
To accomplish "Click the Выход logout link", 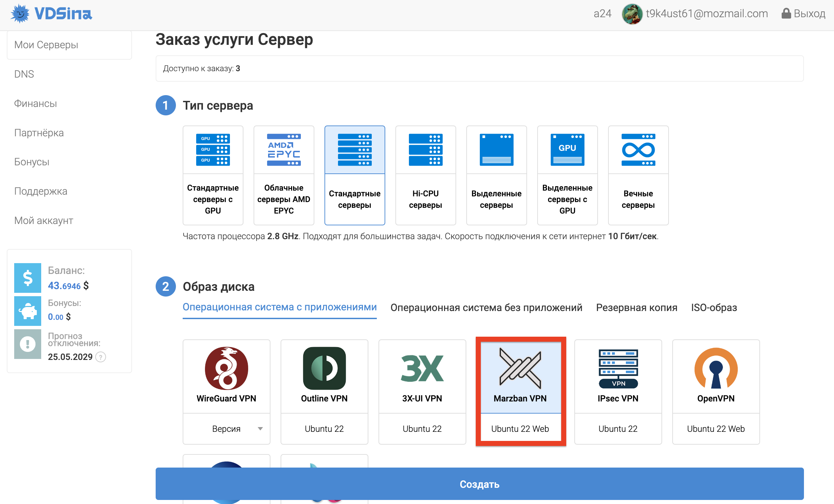I will [x=810, y=13].
